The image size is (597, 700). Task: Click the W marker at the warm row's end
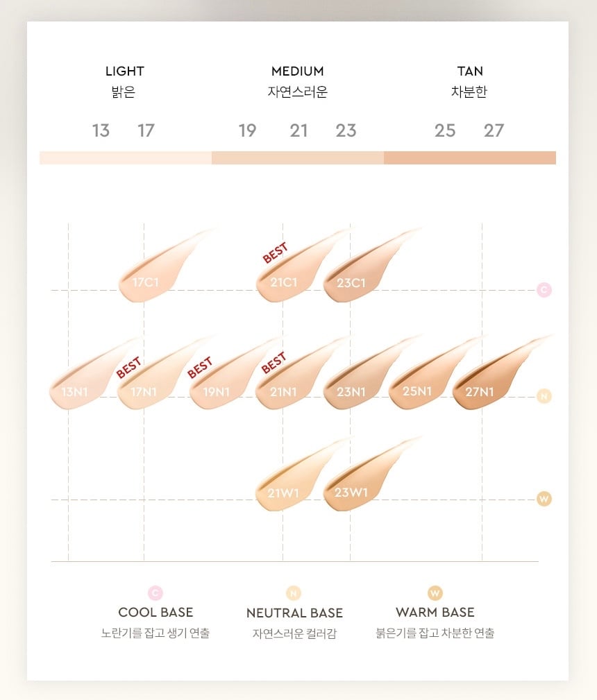point(544,499)
